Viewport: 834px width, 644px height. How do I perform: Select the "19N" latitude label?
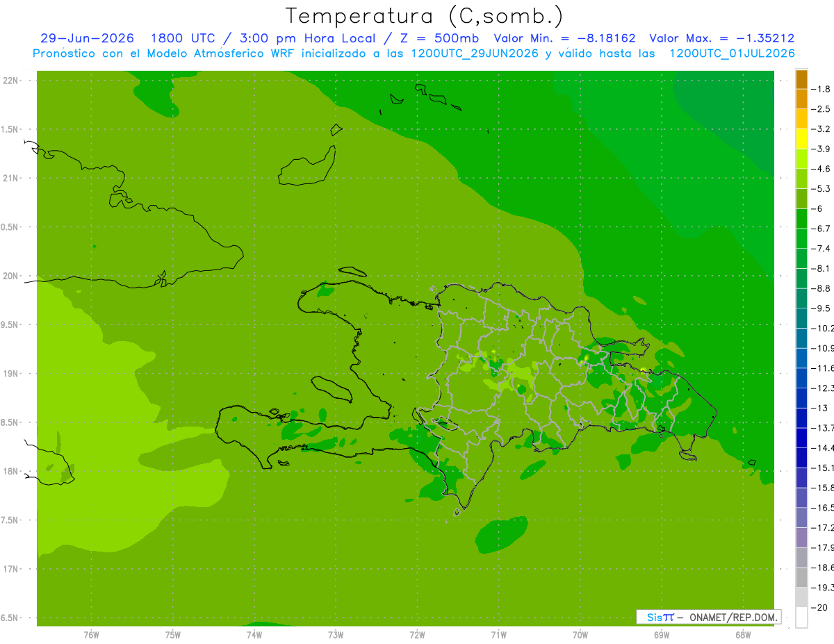pyautogui.click(x=11, y=374)
